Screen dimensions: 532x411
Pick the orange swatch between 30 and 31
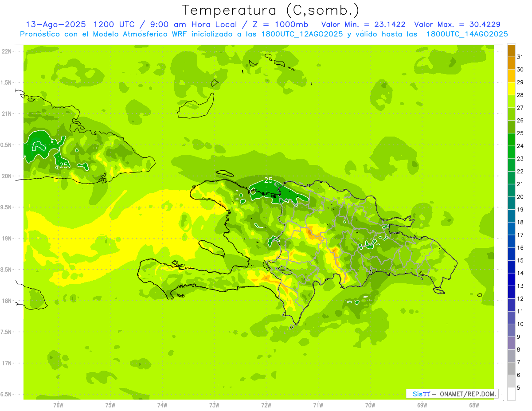(511, 63)
